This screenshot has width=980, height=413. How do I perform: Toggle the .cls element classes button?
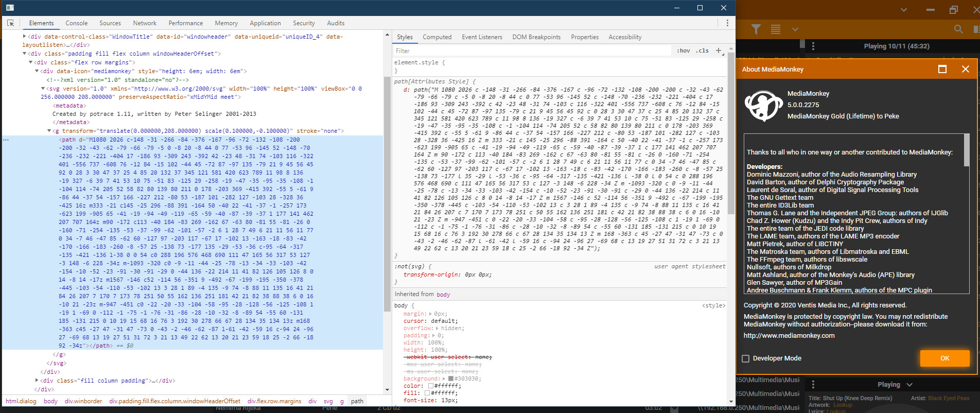click(703, 50)
